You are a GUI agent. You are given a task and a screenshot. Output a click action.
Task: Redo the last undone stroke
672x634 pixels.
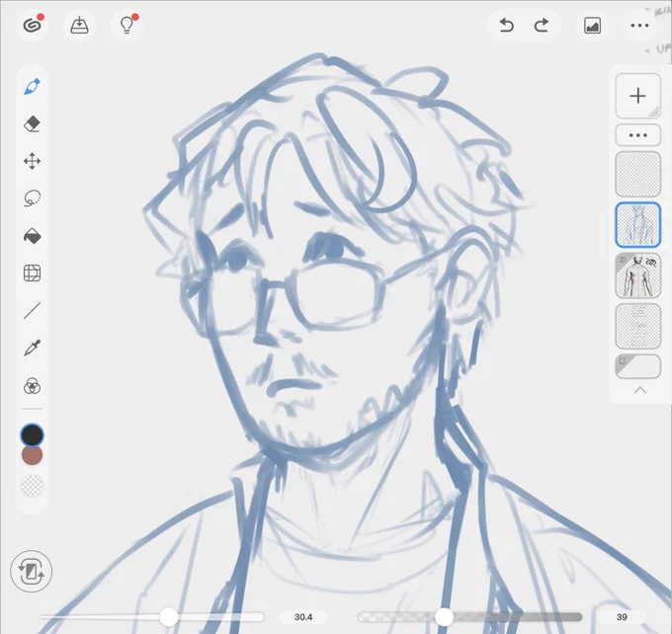[x=542, y=26]
